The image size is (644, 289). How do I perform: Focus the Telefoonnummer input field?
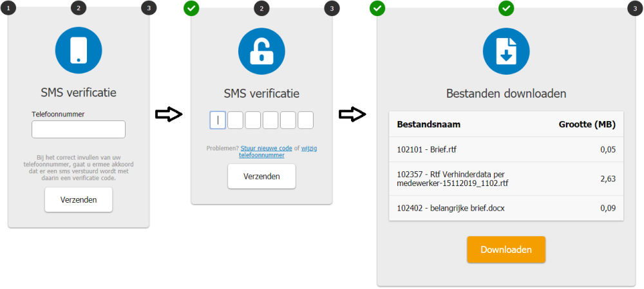click(79, 129)
